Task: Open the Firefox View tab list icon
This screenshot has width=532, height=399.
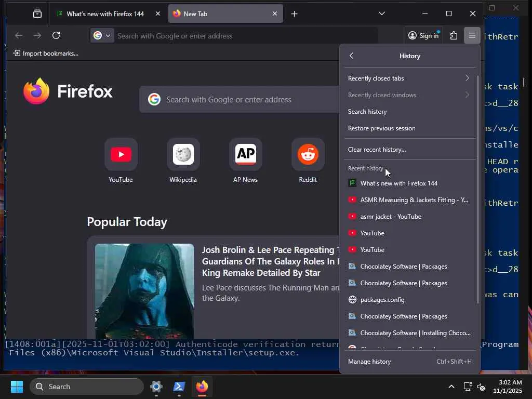Action: click(x=37, y=14)
